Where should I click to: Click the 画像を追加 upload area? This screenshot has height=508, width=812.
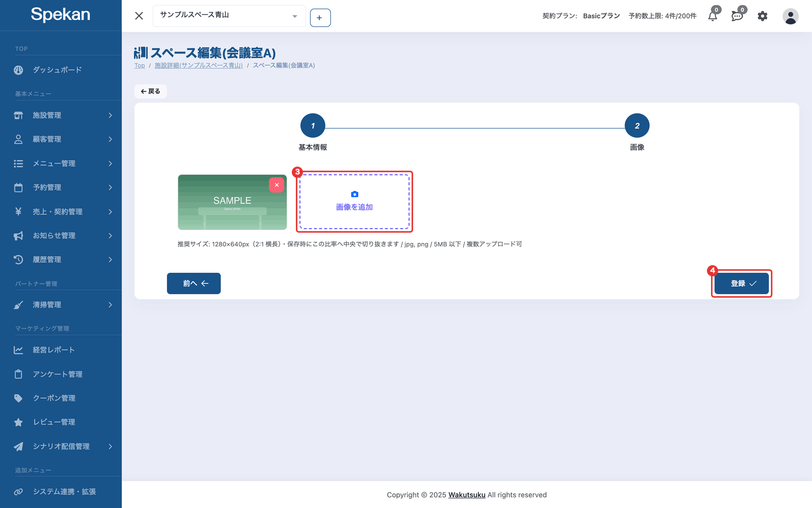[x=354, y=202]
